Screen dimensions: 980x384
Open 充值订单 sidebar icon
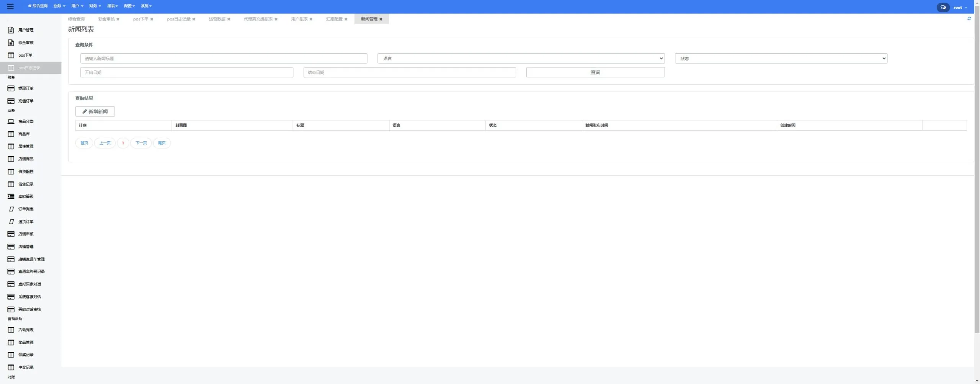coord(11,101)
